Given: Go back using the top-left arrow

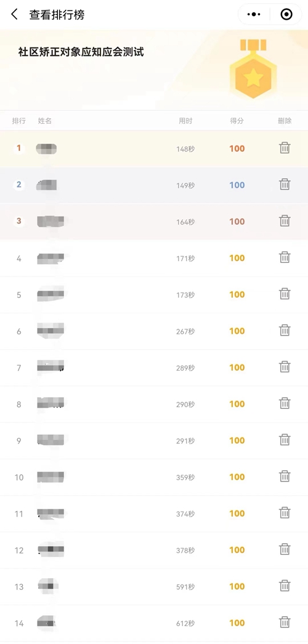Looking at the screenshot, I should 14,15.
